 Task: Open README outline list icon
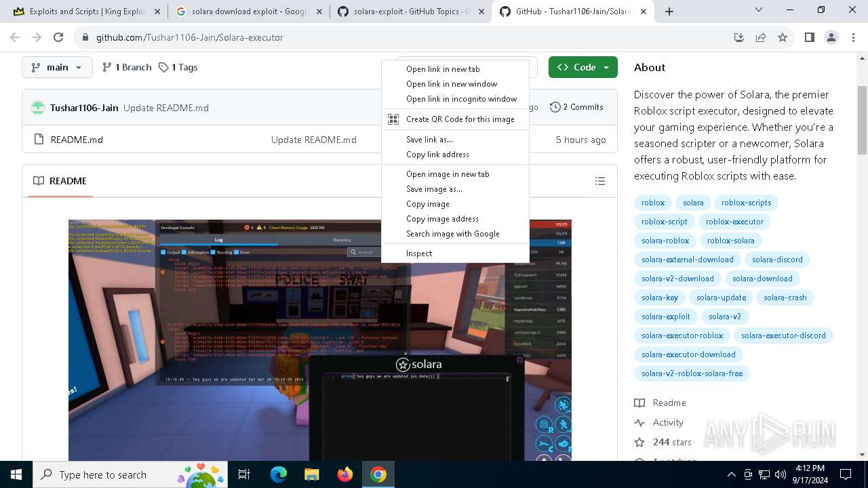click(599, 181)
